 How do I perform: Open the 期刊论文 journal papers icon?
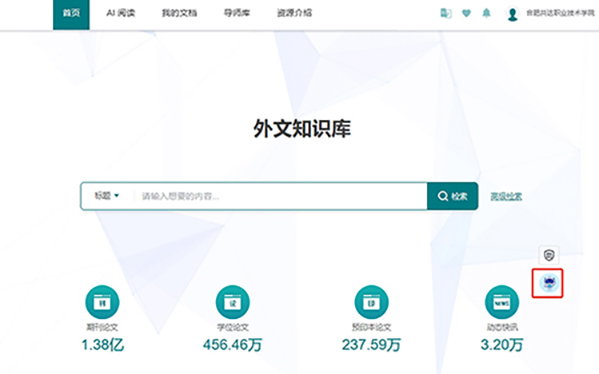point(102,302)
